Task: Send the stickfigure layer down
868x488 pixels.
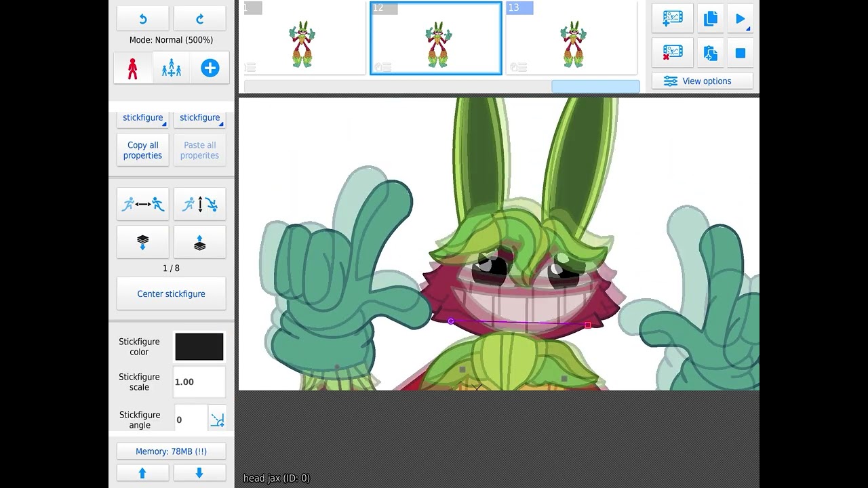Action: pyautogui.click(x=142, y=243)
